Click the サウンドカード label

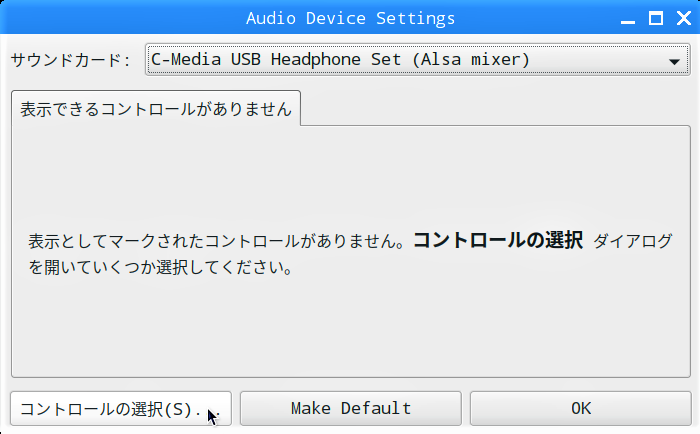coord(70,60)
